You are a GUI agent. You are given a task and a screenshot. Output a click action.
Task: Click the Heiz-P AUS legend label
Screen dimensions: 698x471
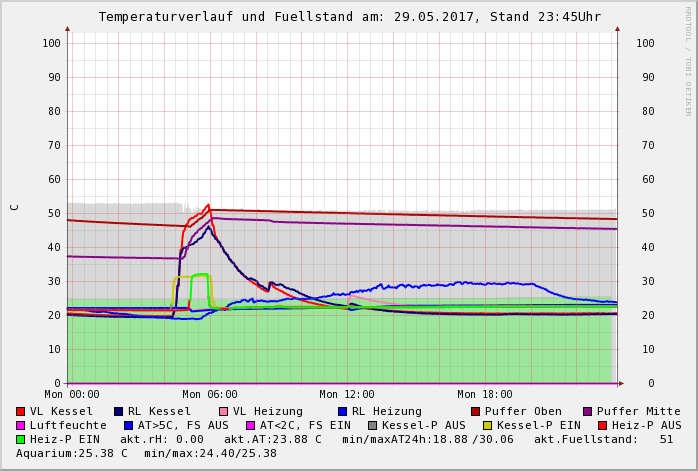coord(646,425)
